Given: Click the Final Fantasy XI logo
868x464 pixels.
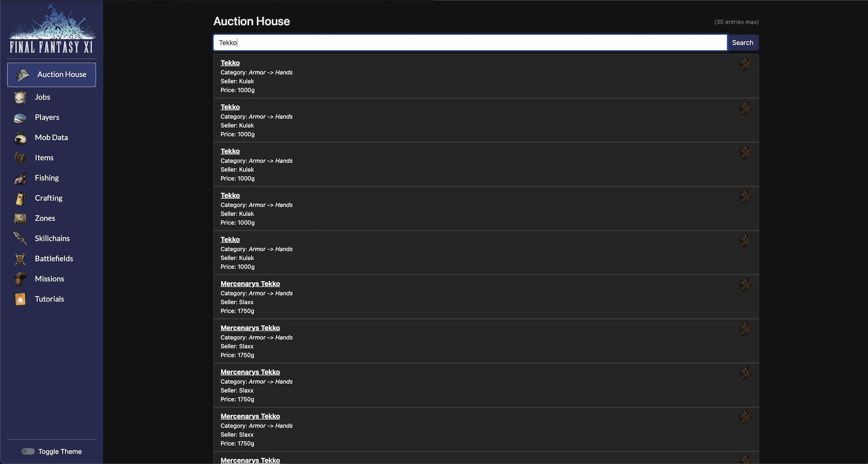Looking at the screenshot, I should click(52, 29).
